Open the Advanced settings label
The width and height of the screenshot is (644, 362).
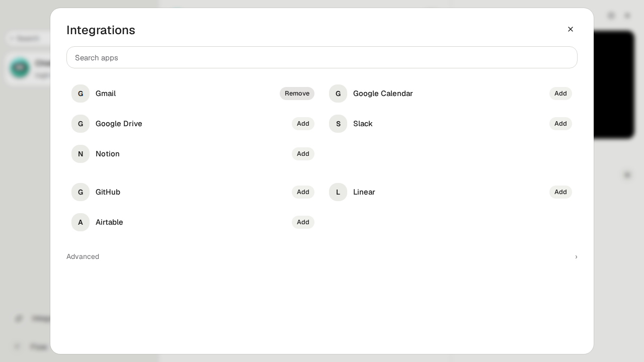pos(83,256)
